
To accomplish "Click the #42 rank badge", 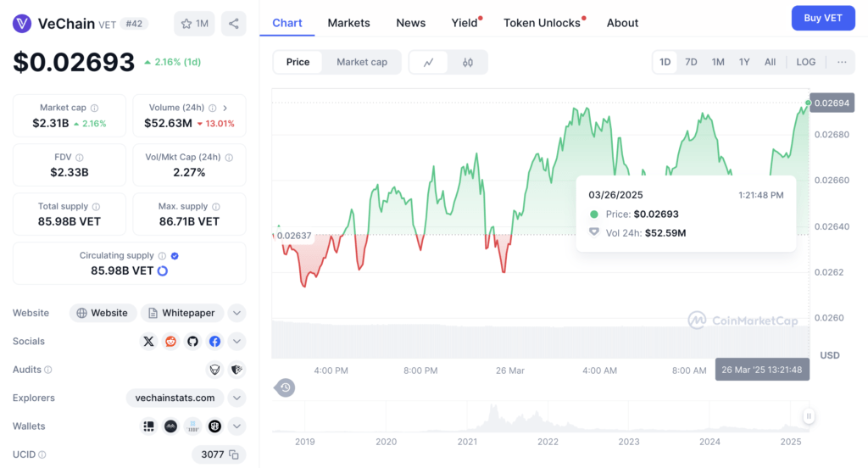I will click(x=134, y=24).
